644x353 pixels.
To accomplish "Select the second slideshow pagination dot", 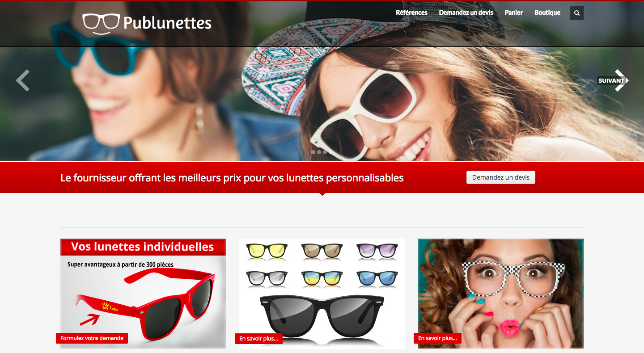I will pos(319,152).
